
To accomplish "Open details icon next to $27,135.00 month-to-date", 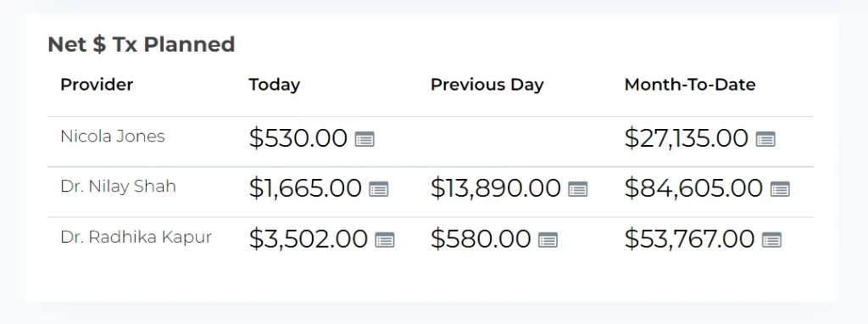I will (765, 139).
